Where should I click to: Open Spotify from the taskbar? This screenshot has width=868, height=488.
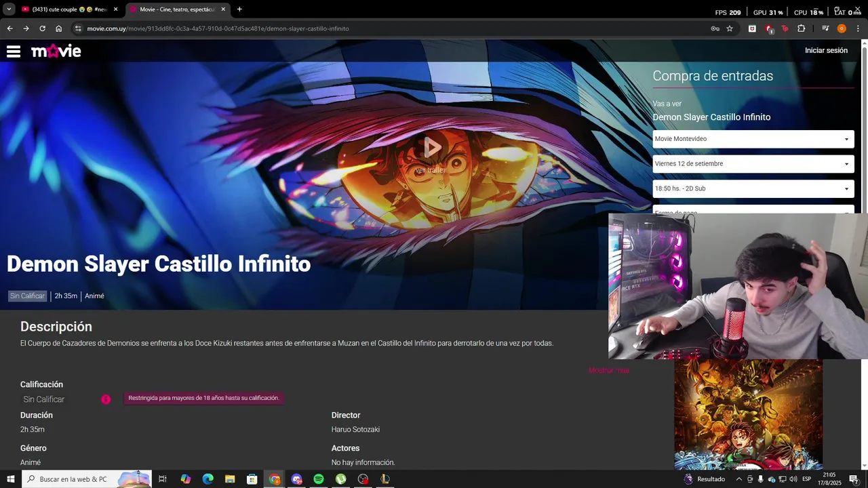tap(319, 479)
